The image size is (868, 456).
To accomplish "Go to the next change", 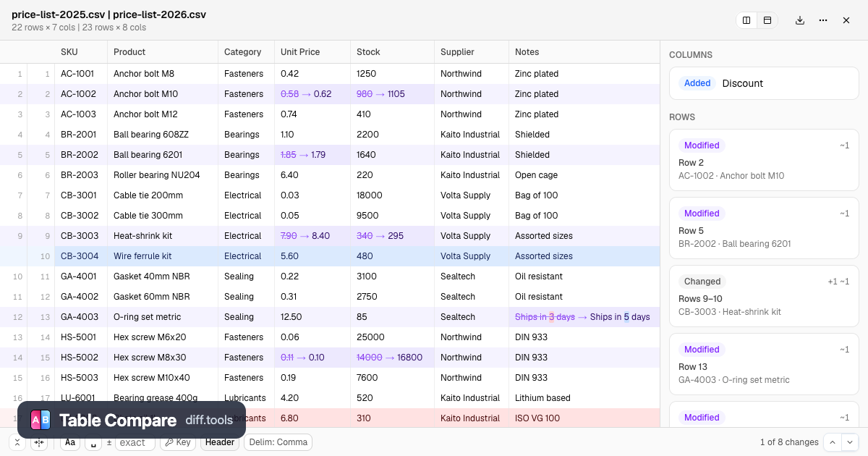I will [850, 442].
